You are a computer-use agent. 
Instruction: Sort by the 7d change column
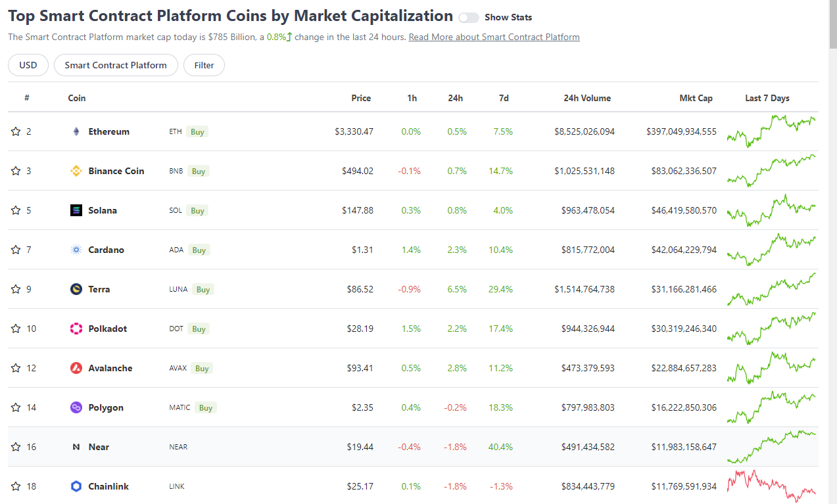pyautogui.click(x=504, y=98)
